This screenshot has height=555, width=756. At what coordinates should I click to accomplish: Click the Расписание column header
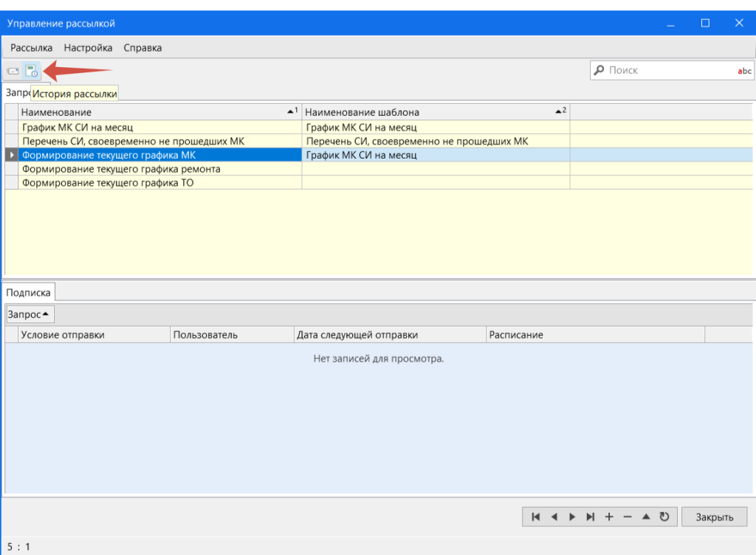[596, 335]
